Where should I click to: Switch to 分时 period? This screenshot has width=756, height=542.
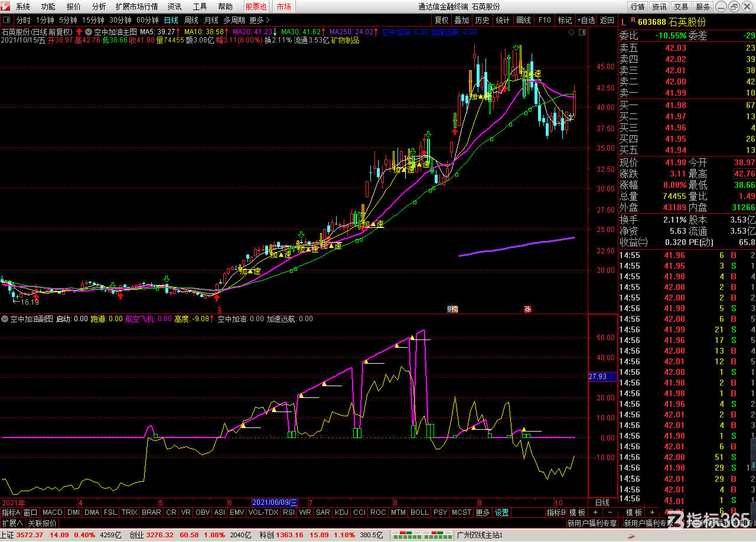click(23, 20)
